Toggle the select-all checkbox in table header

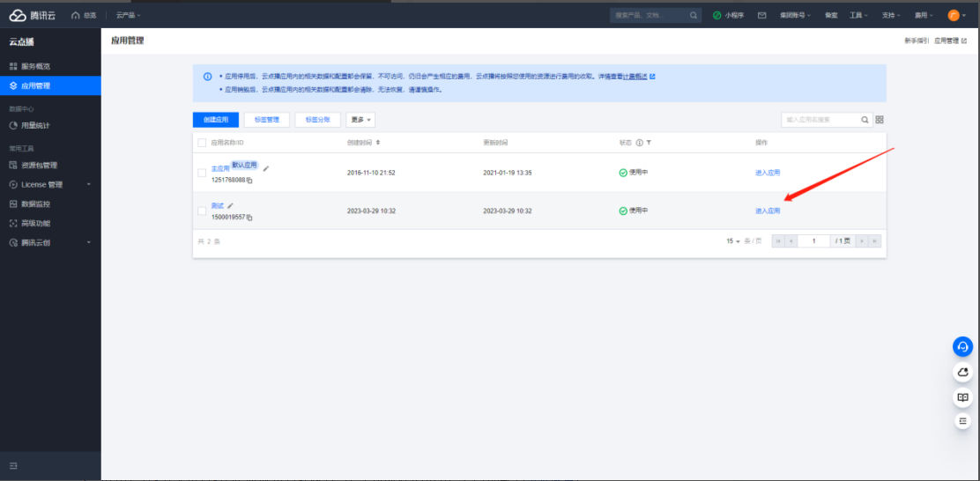(202, 143)
